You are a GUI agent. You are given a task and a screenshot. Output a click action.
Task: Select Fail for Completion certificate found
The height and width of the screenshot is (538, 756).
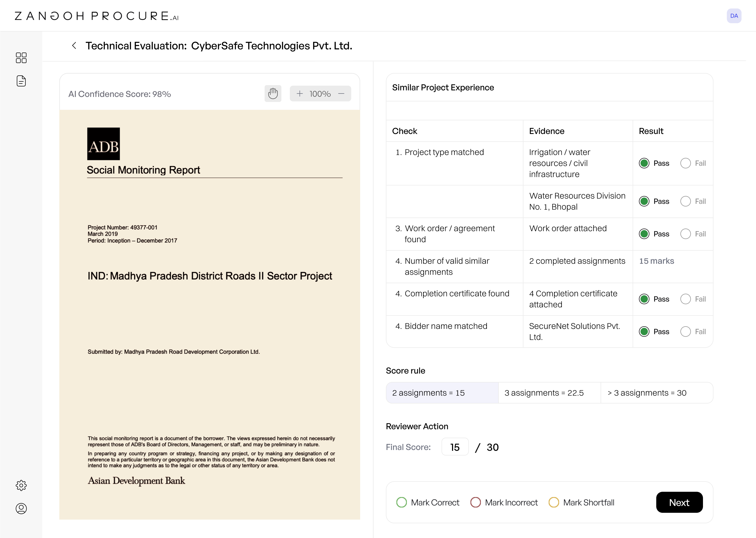[x=685, y=299]
